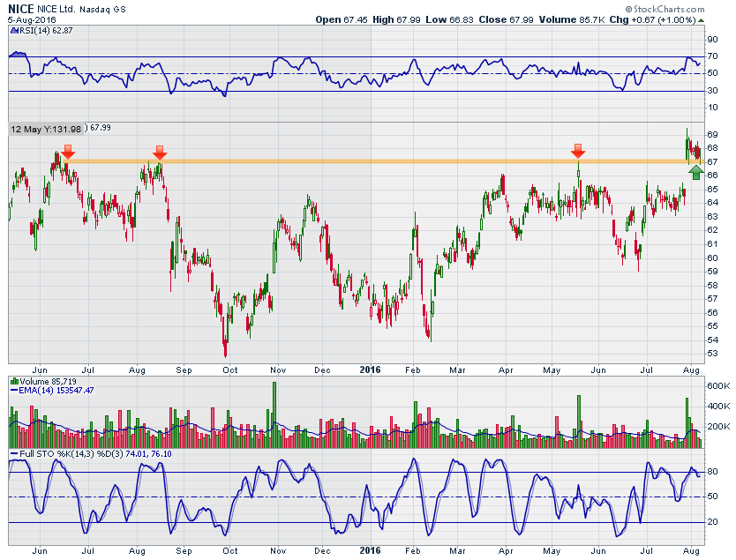Click '2016' on the stochastic panel time axis
The height and width of the screenshot is (560, 736).
pos(371,550)
